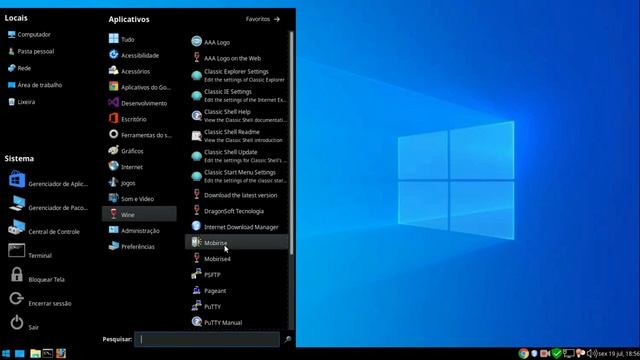Click green shield tray icon

(556, 353)
